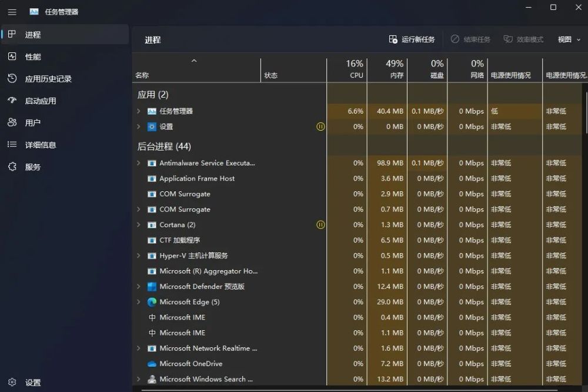Click the paused status icon on Cortana row
This screenshot has width=588, height=392.
point(320,224)
